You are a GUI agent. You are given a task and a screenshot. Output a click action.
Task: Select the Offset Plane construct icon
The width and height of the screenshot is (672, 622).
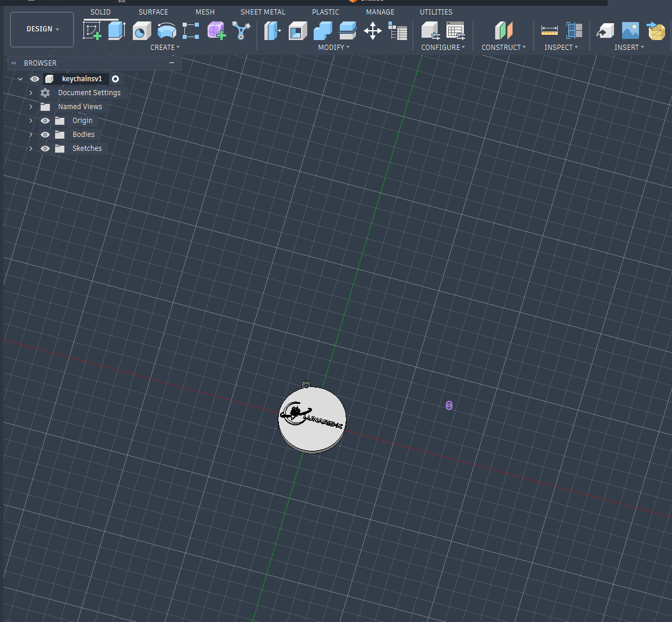(x=504, y=31)
